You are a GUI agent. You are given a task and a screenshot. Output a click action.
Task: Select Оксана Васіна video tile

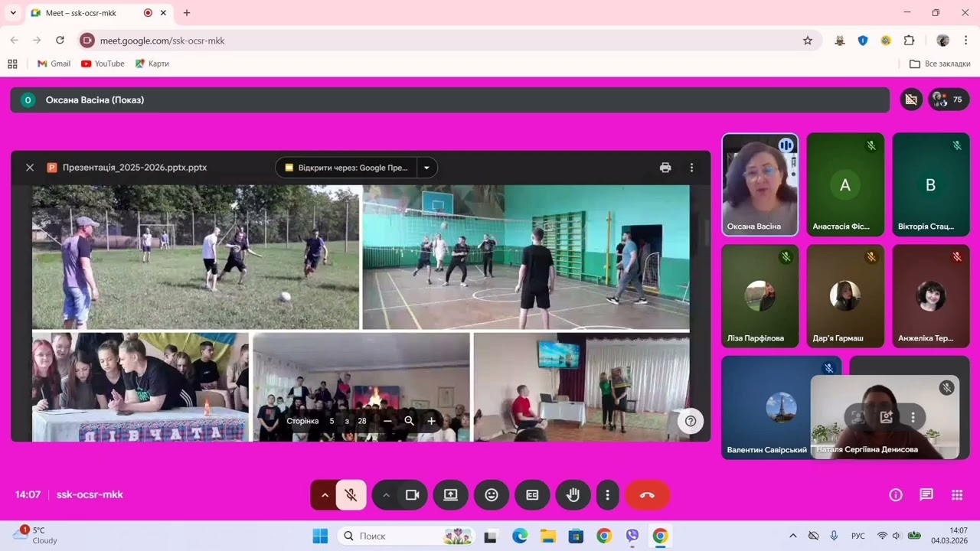click(x=760, y=184)
